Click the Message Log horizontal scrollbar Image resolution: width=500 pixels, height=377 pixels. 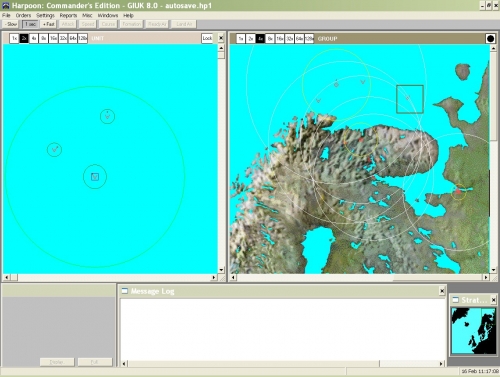pos(282,363)
